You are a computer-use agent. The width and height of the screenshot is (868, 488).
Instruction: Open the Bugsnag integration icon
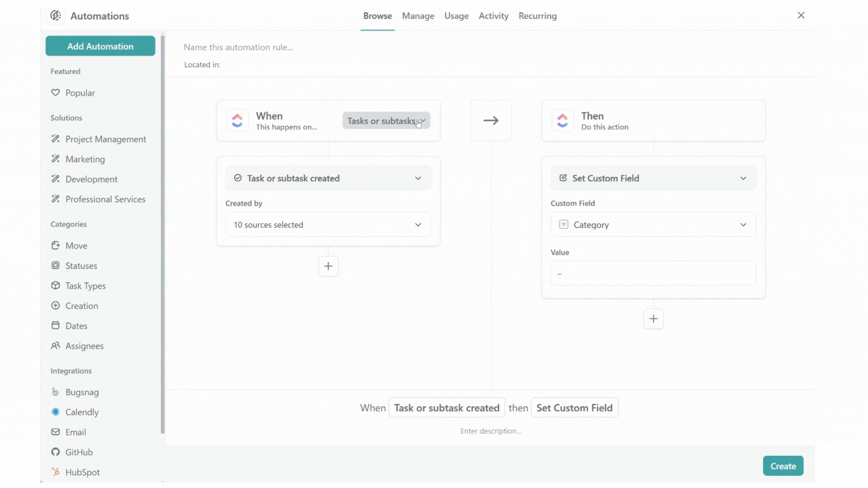[55, 392]
